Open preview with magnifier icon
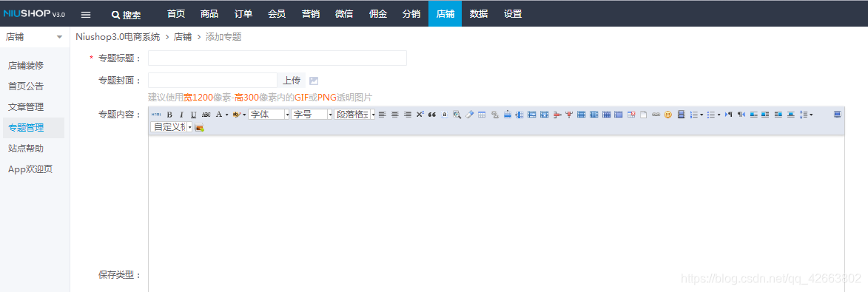This screenshot has height=292, width=868. click(457, 115)
